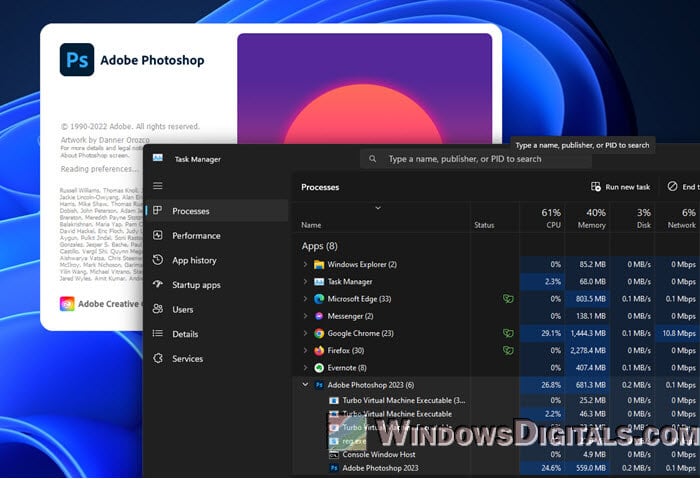700x479 pixels.
Task: Expand the Microsoft Edge (33) process group
Action: click(x=305, y=299)
